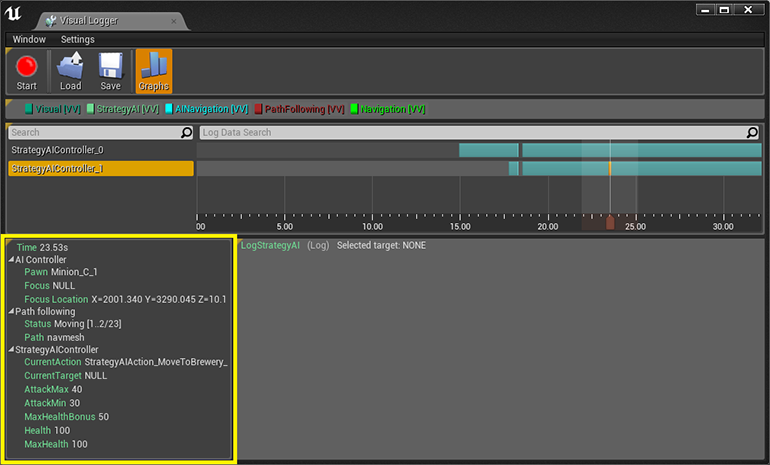Click the Status Moving [1..2/23] entry
This screenshot has height=465, width=770.
[x=73, y=324]
